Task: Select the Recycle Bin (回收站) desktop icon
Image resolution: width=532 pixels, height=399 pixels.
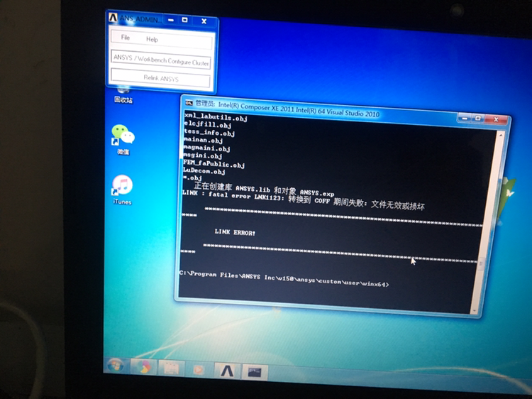Action: click(123, 95)
